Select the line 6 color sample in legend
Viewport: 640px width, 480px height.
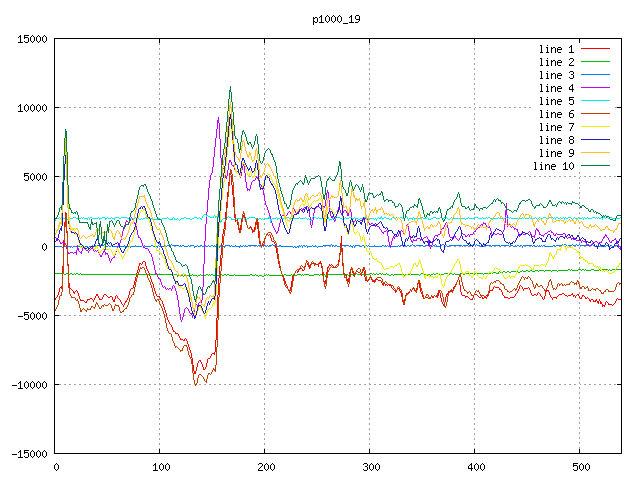[595, 114]
